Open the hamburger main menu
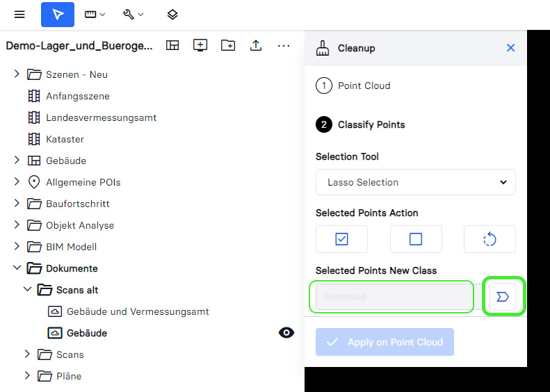The width and height of the screenshot is (550, 392). click(19, 15)
